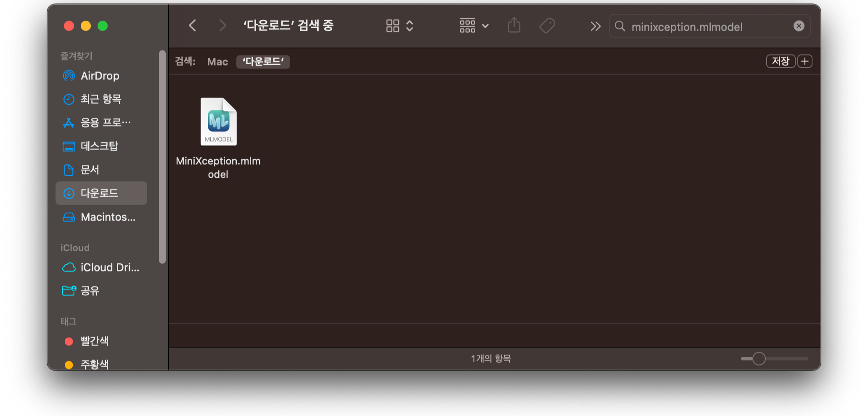Screen dimensions: 868x416
Task: Set search scope to Mac
Action: tap(217, 62)
